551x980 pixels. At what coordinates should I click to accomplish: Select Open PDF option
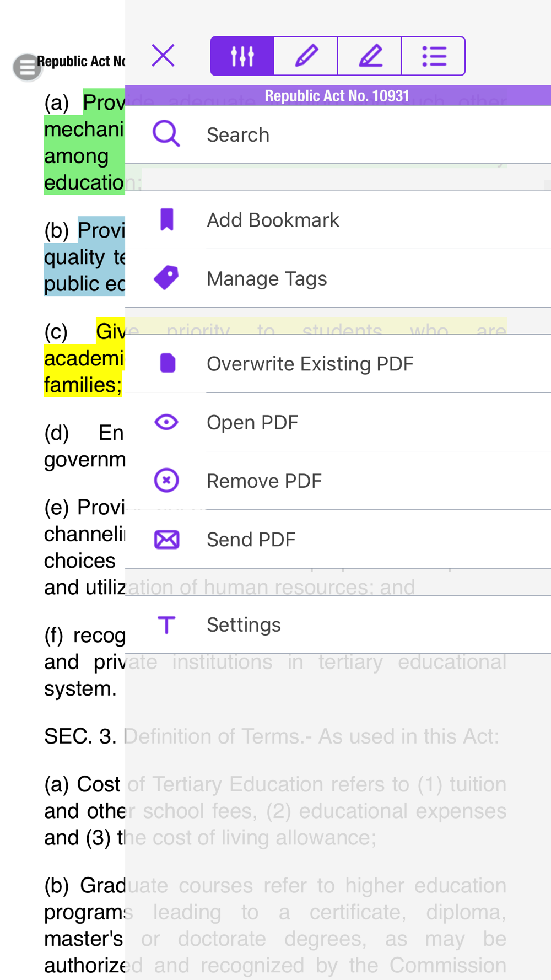[338, 422]
